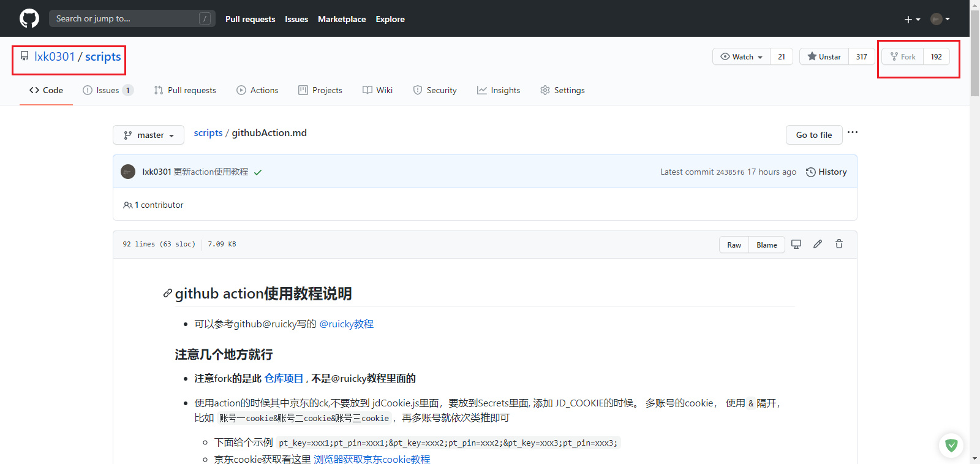
Task: View commit History
Action: (x=826, y=172)
